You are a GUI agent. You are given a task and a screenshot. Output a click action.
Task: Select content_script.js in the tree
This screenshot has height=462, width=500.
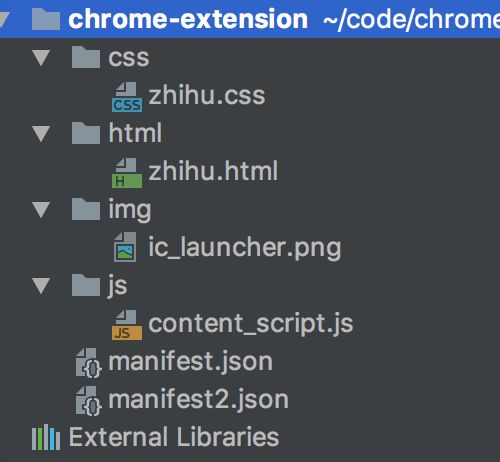pyautogui.click(x=251, y=324)
